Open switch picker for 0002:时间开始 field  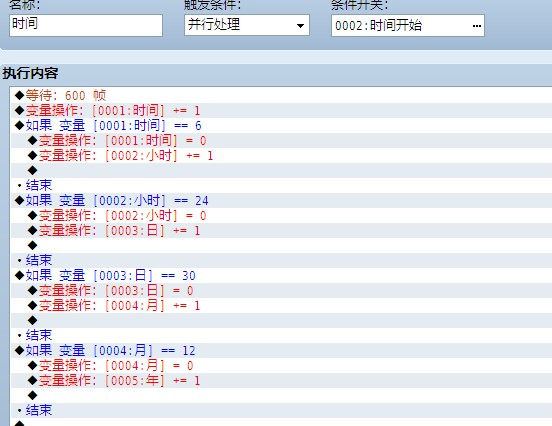477,26
